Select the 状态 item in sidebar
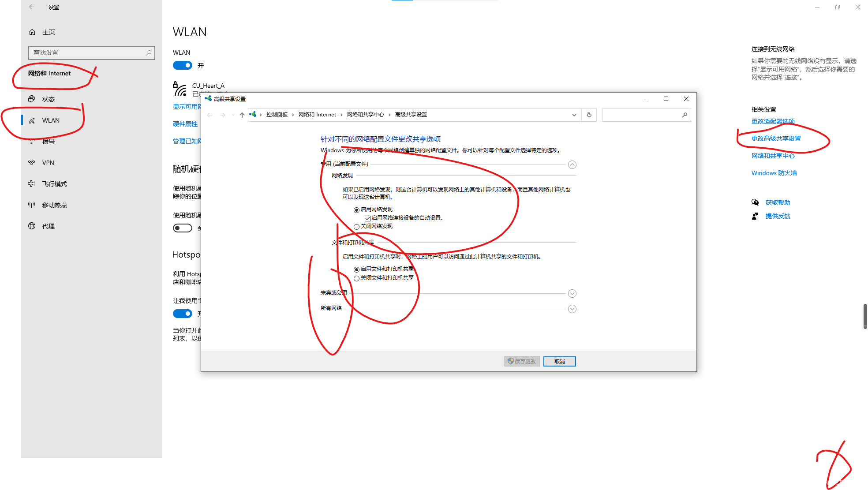The height and width of the screenshot is (490, 868). (x=49, y=99)
